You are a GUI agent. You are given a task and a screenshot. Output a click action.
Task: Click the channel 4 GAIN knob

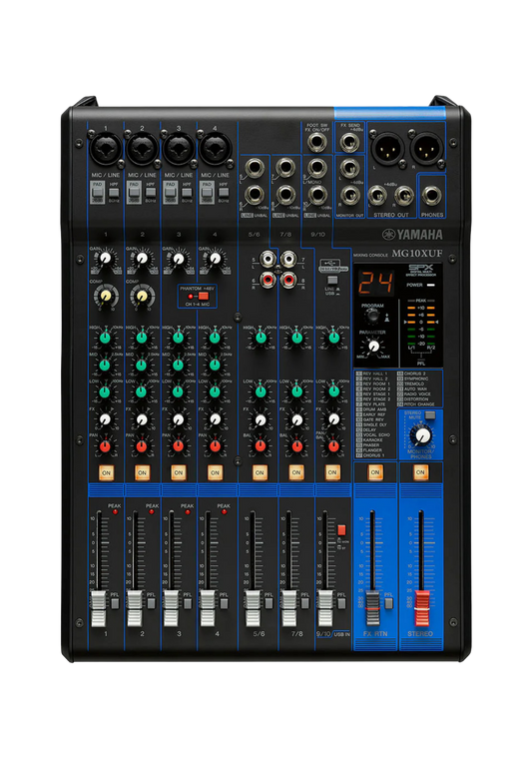click(x=215, y=259)
